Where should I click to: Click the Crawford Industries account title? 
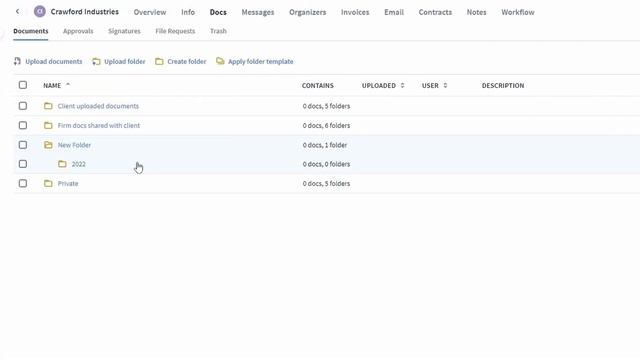84,11
